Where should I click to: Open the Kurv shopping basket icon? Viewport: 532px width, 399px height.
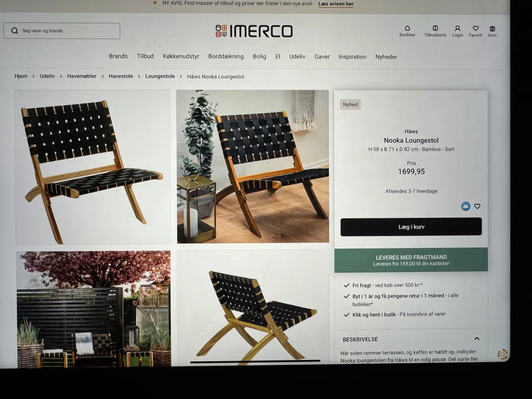point(493,28)
